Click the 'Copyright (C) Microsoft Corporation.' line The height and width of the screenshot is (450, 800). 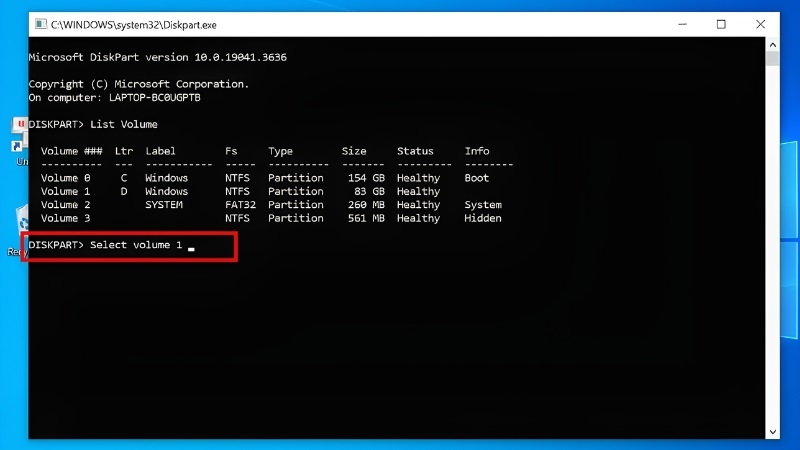[139, 84]
